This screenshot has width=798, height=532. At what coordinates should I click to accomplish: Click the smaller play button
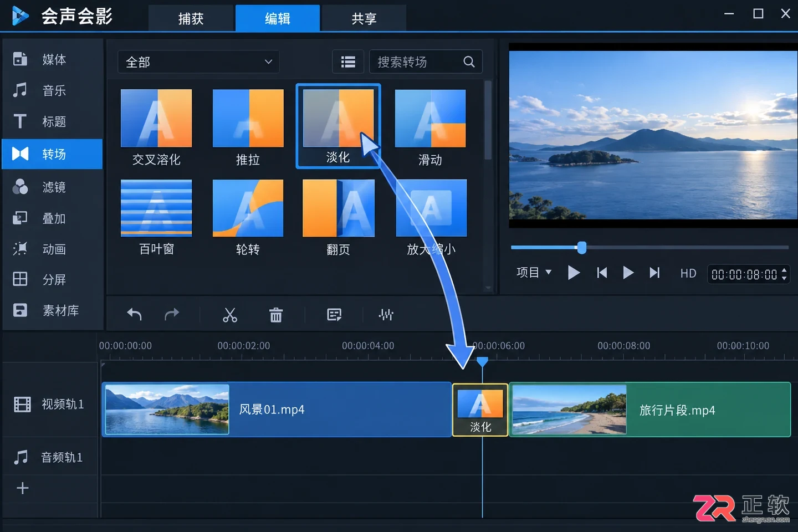click(x=628, y=273)
